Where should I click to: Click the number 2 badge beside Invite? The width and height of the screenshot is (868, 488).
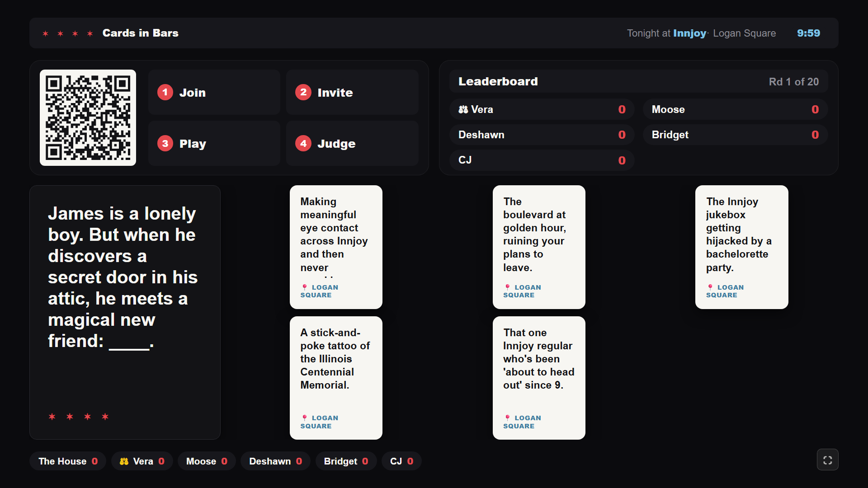pyautogui.click(x=303, y=93)
